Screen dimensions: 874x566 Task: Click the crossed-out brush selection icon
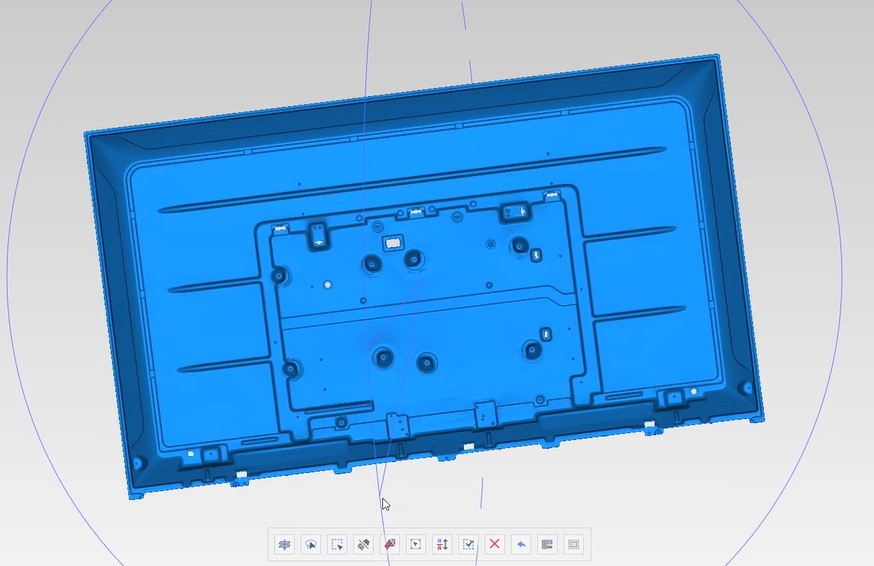click(x=363, y=544)
